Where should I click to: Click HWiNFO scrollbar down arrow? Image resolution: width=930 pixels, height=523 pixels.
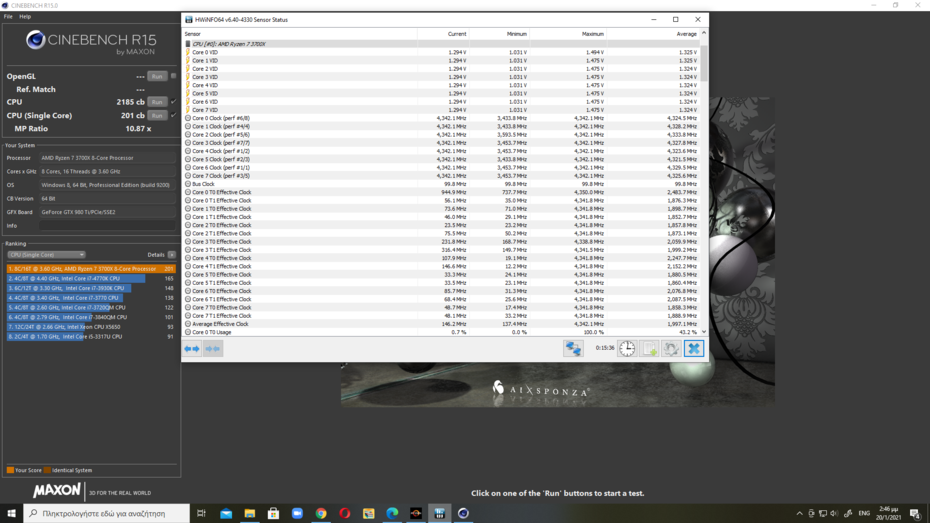[704, 332]
